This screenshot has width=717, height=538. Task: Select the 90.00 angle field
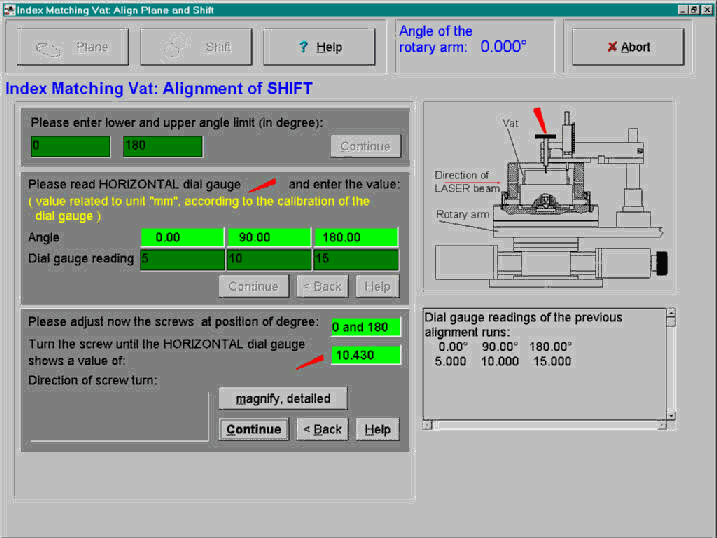click(269, 237)
